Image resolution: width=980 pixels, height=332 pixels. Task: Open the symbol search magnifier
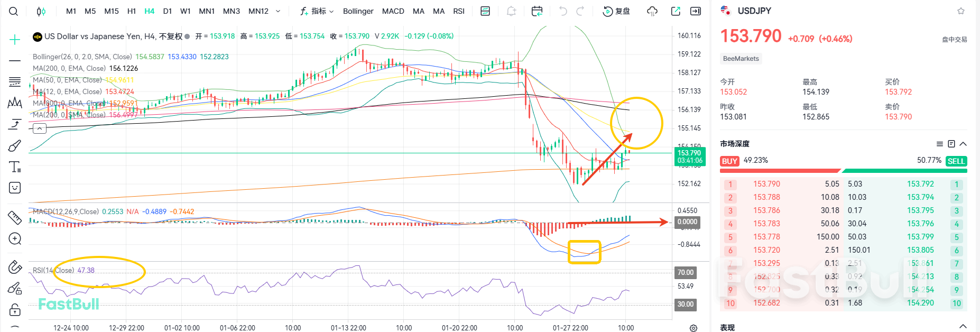[14, 11]
